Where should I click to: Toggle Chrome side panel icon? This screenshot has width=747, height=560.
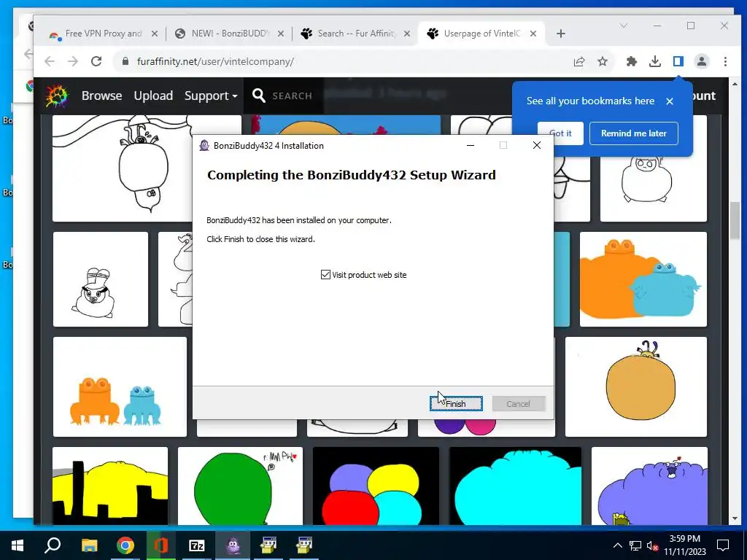(678, 61)
